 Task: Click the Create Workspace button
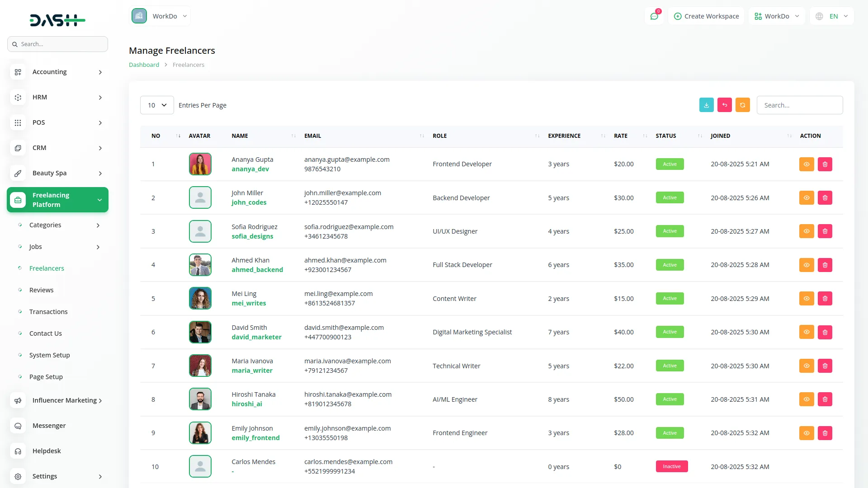(706, 16)
